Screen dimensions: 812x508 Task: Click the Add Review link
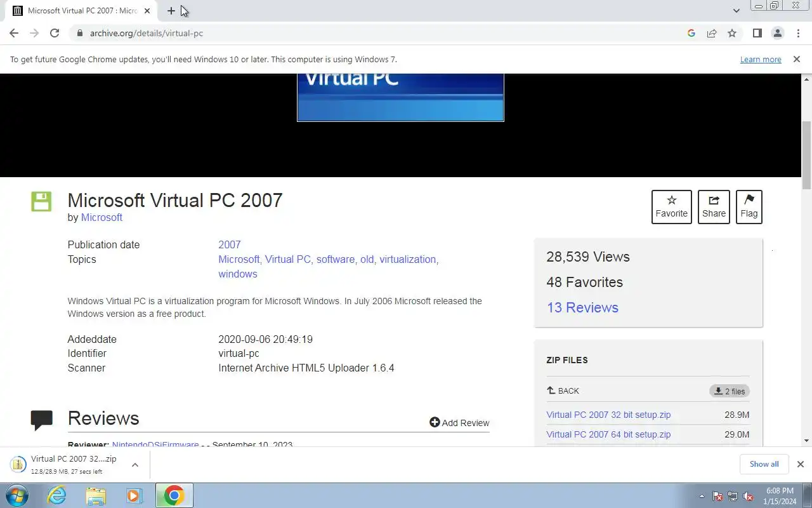[x=459, y=423]
